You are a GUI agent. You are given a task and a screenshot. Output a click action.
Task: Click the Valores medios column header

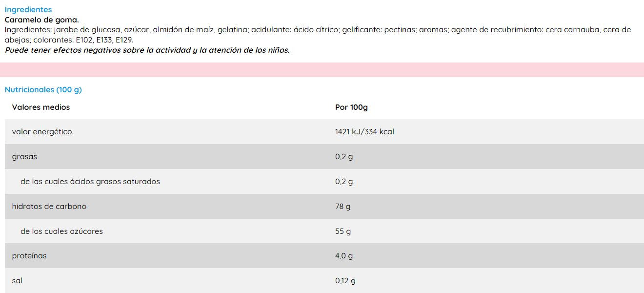(x=41, y=107)
